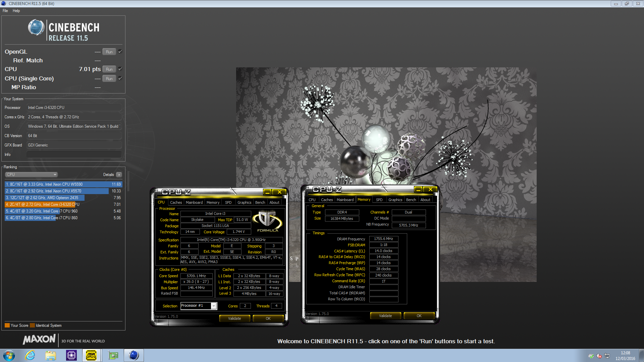Run the CPU Single Core benchmark
Screen dimensions: 644x362
pos(109,79)
